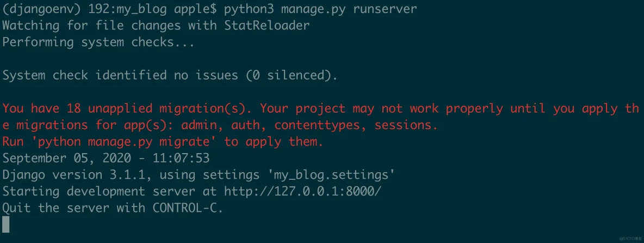Click the 'python3 manage.py runserver' command text
Image resolution: width=644 pixels, height=243 pixels.
click(x=320, y=9)
